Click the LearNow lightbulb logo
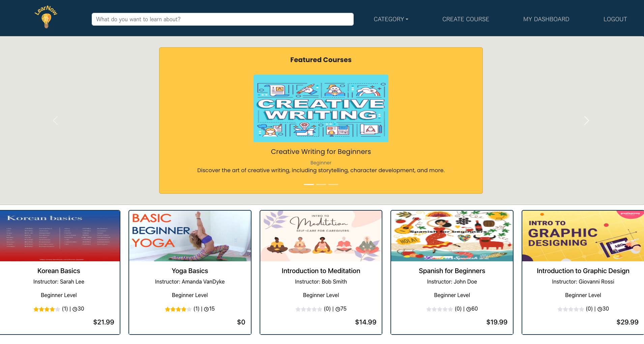The width and height of the screenshot is (644, 344). coord(46,17)
